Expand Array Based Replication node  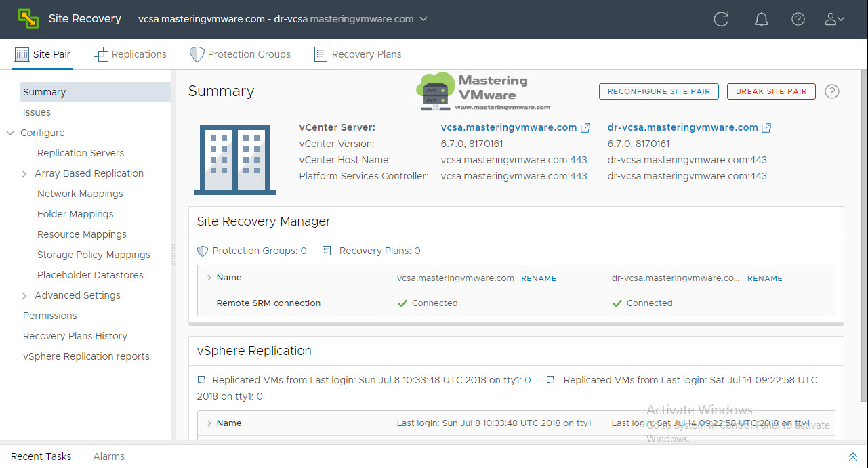click(24, 174)
